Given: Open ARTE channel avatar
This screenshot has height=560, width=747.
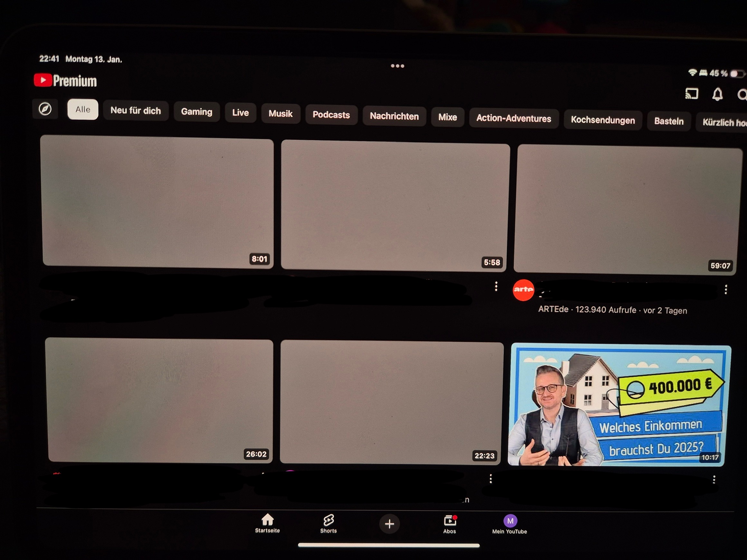Looking at the screenshot, I should [523, 290].
